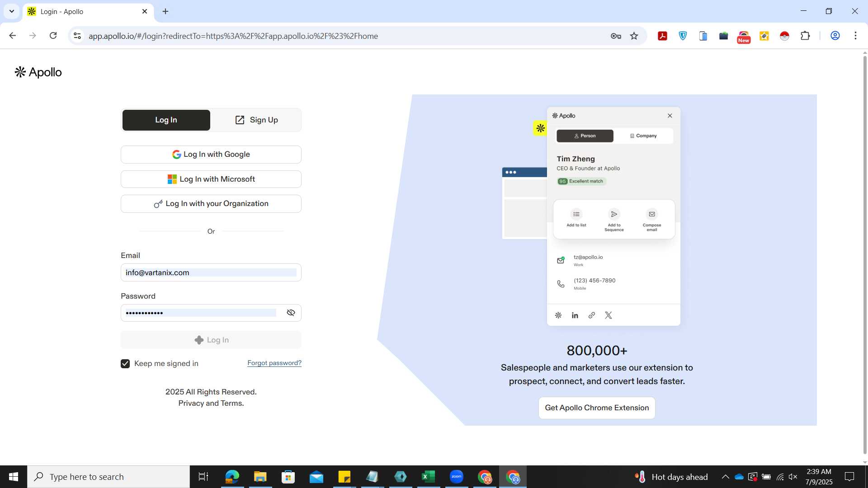
Task: Click the Apollo asterisk icon in card footer
Action: coord(558,315)
